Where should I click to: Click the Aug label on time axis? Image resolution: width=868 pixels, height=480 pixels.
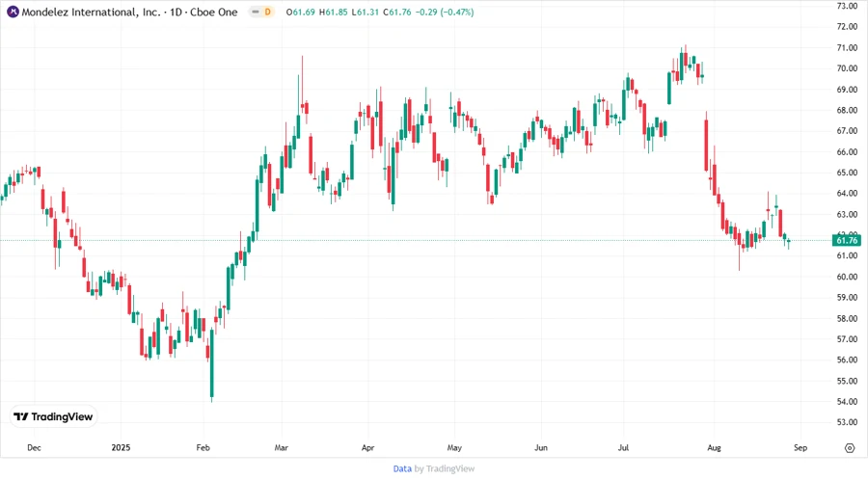714,447
